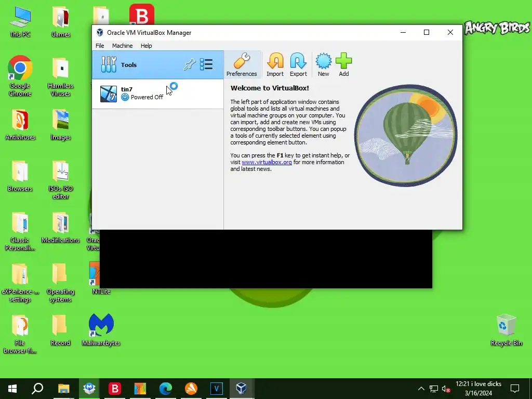This screenshot has width=532, height=399.
Task: Open the ISOs-ISO editor folder
Action: [x=60, y=180]
